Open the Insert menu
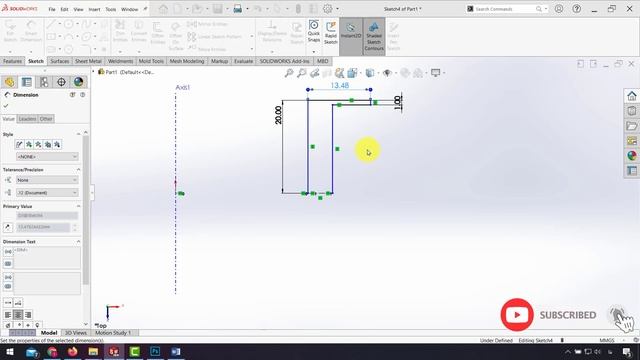640x360 pixels. coord(94,9)
